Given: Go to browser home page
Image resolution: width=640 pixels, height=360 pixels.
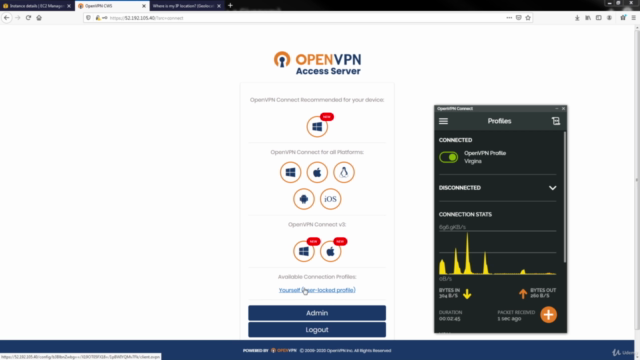Looking at the screenshot, I should click(x=39, y=18).
